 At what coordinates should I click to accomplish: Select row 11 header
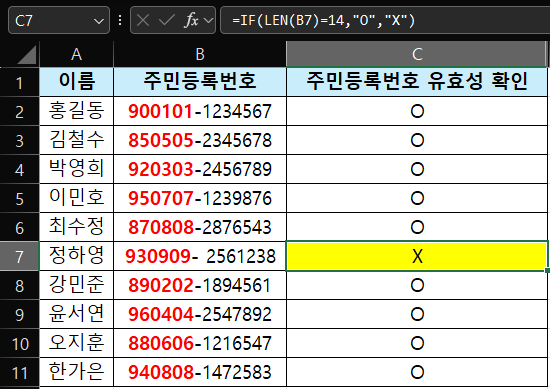coord(19,372)
